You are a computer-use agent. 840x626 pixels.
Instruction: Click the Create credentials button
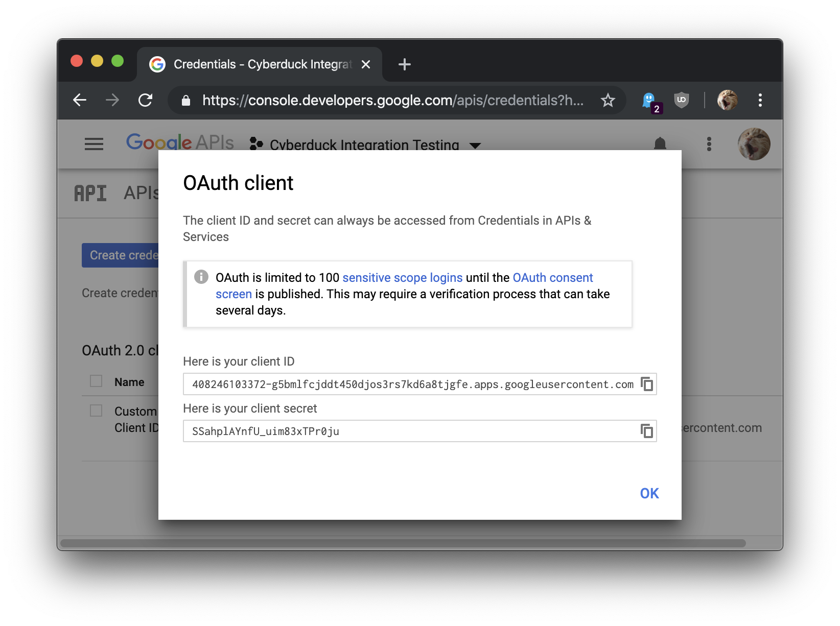point(121,255)
